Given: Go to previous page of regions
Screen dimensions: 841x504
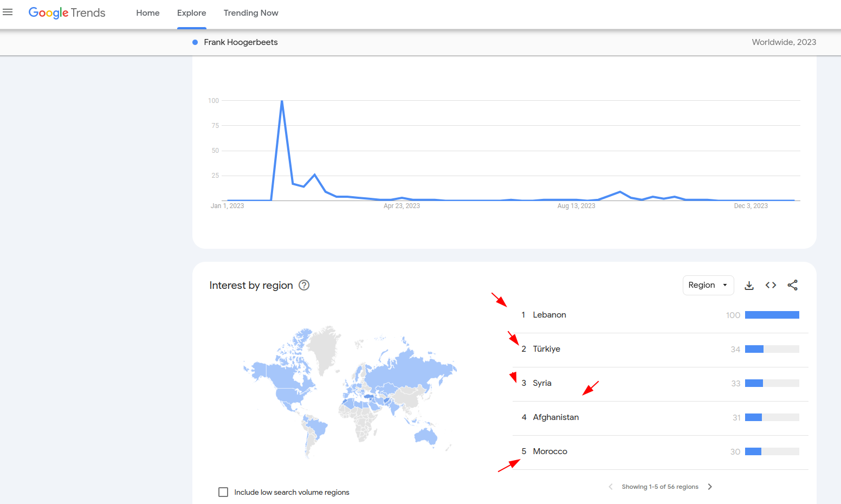Looking at the screenshot, I should [x=611, y=487].
